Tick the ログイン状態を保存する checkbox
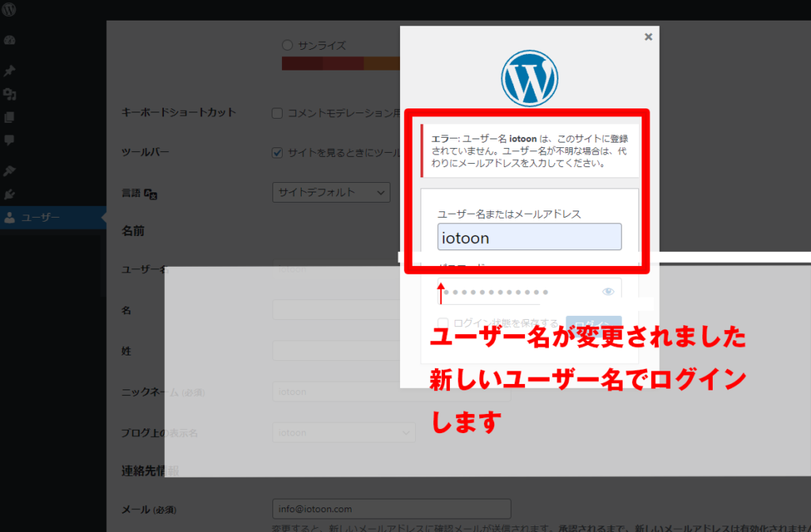Screen dimensions: 811x532 click(443, 323)
